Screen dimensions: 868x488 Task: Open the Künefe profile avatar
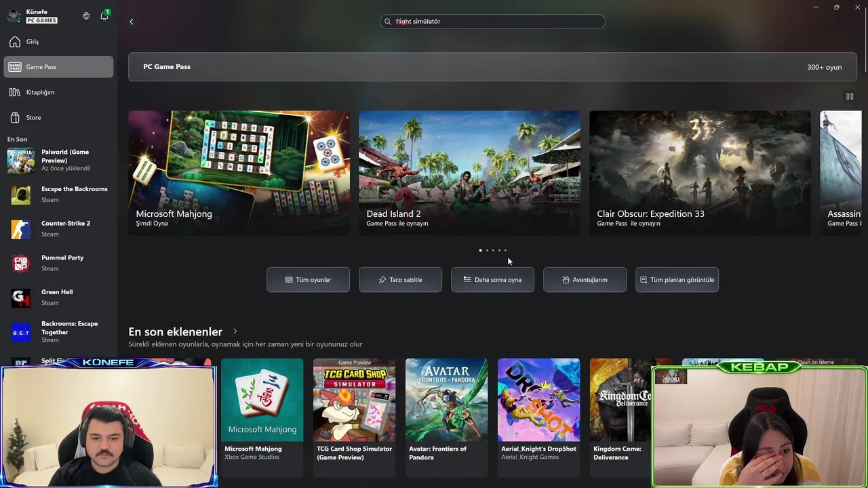click(14, 16)
